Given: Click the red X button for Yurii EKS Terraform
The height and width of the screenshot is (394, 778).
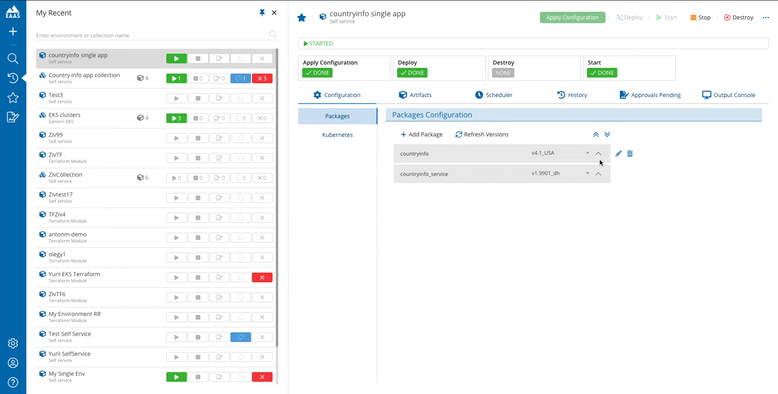Looking at the screenshot, I should click(262, 277).
